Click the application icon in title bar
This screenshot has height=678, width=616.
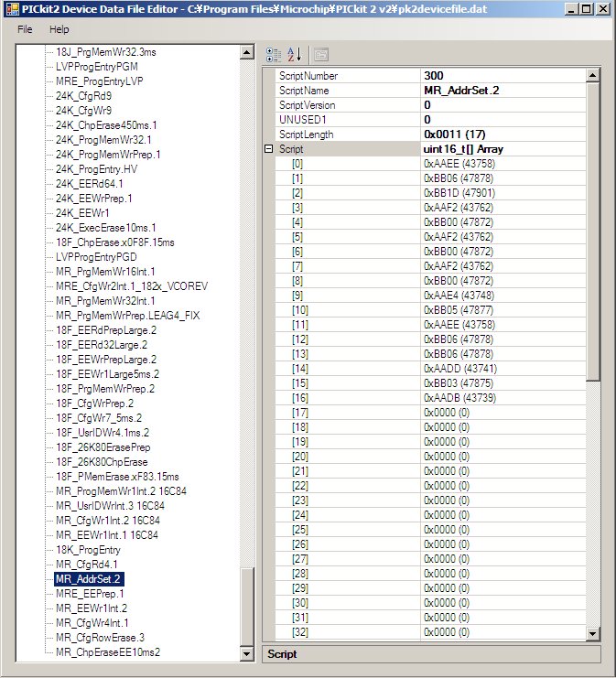point(11,9)
